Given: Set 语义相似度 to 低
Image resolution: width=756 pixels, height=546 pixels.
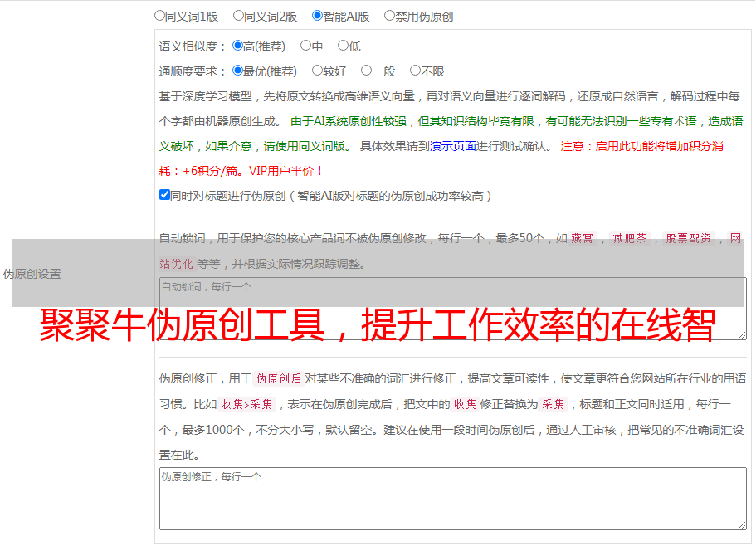Looking at the screenshot, I should click(343, 46).
